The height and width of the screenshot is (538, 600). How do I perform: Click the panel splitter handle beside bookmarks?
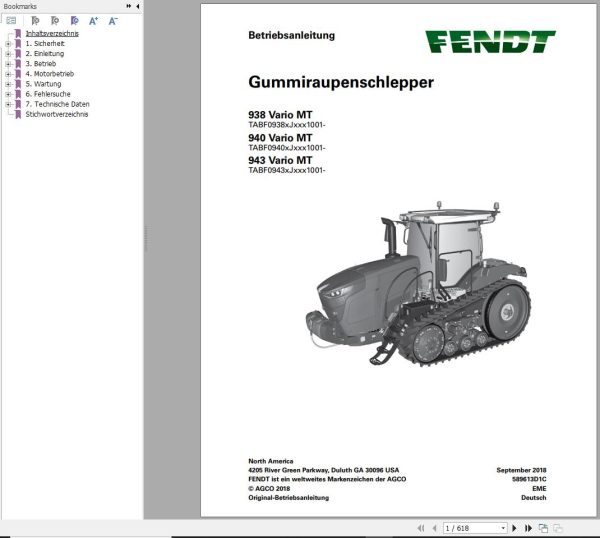click(x=145, y=238)
